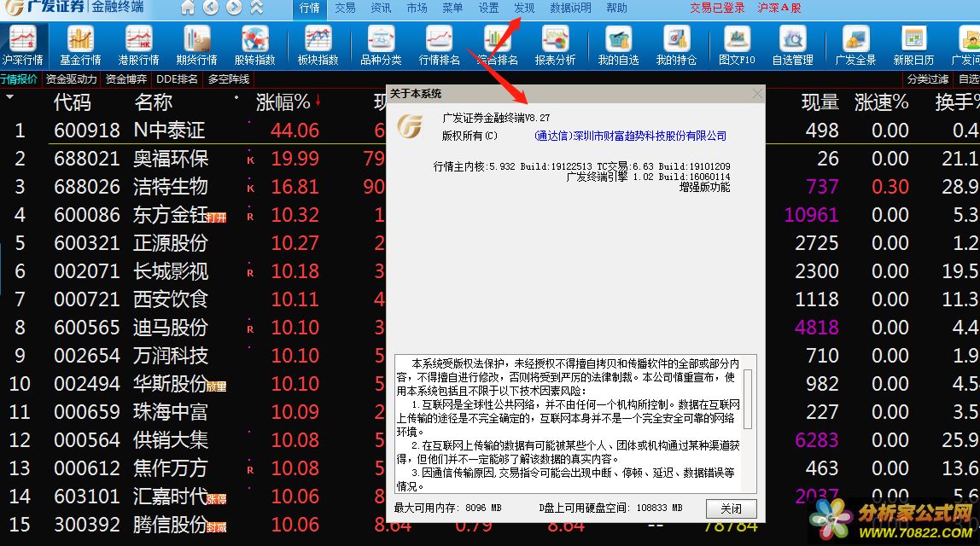Click the 交易已登录 status text

pyautogui.click(x=717, y=9)
